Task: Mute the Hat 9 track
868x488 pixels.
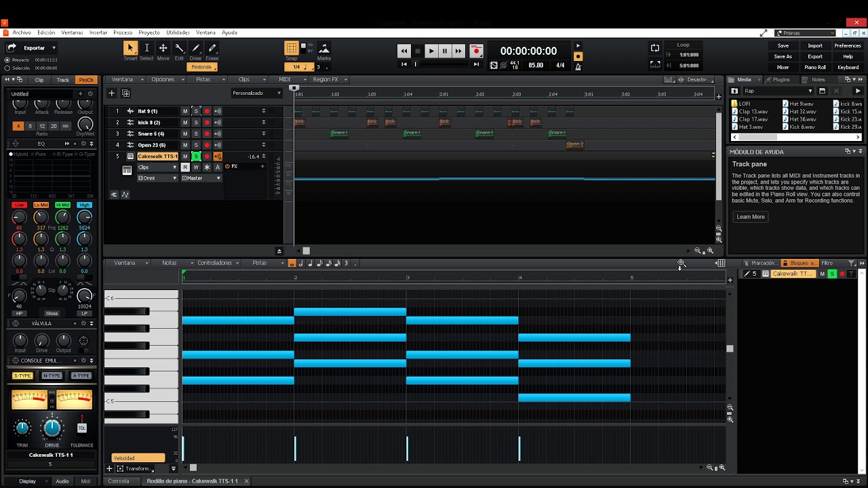Action: 184,111
